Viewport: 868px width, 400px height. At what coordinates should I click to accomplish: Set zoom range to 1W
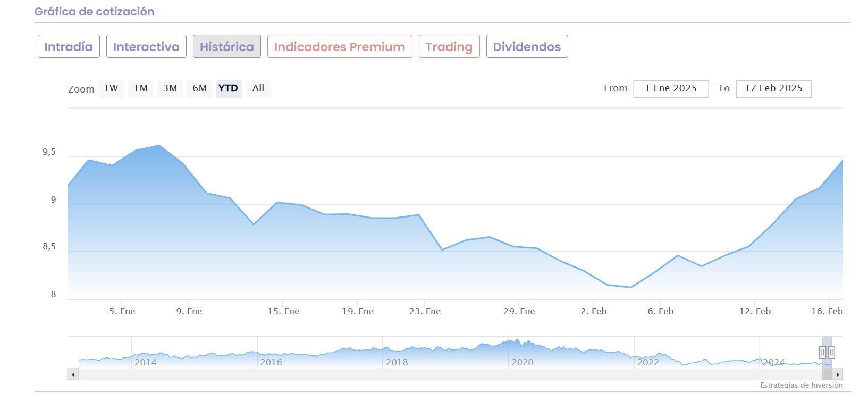click(111, 88)
